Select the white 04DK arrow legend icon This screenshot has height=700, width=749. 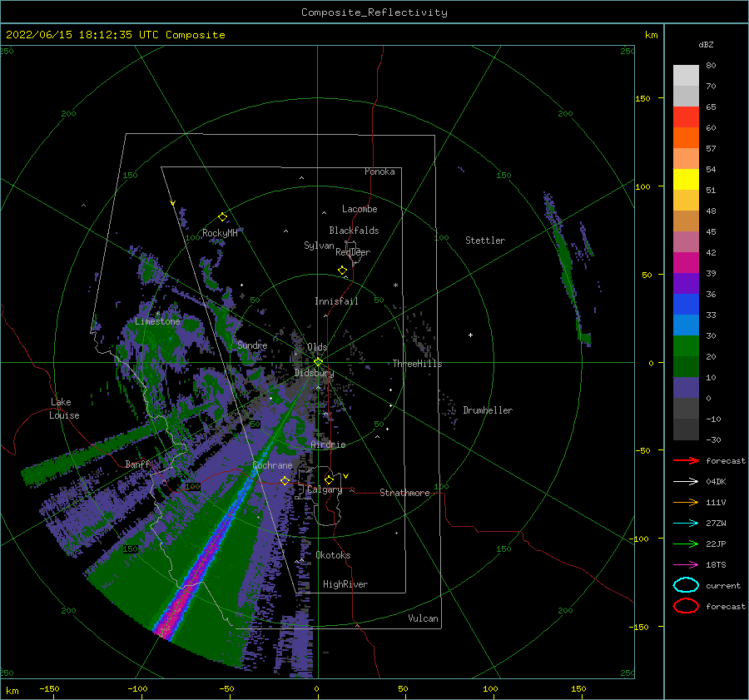pyautogui.click(x=686, y=482)
